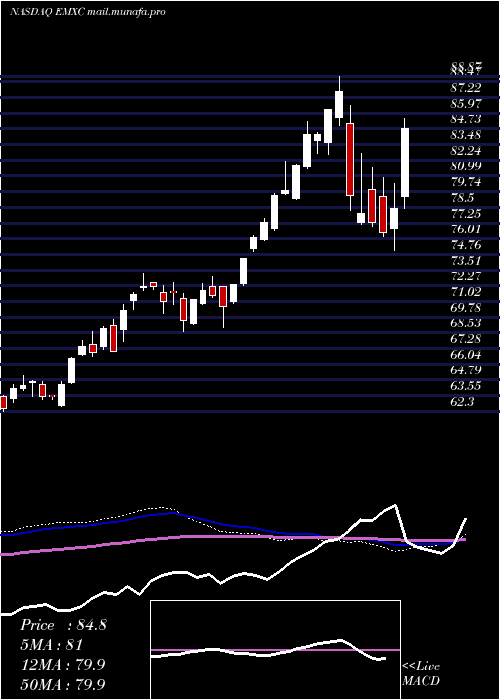Click the NASDAQ EMXC mail.munafa.pro title text
The width and height of the screenshot is (500, 700).
(88, 12)
